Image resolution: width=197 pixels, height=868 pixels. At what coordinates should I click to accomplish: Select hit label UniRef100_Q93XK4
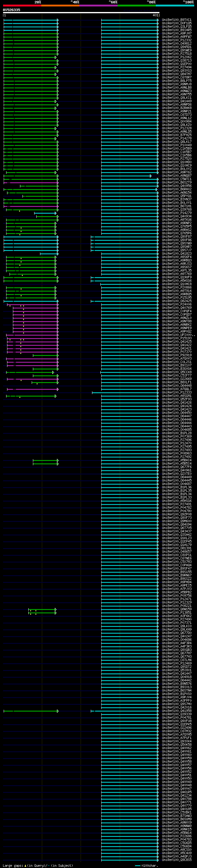177,741
